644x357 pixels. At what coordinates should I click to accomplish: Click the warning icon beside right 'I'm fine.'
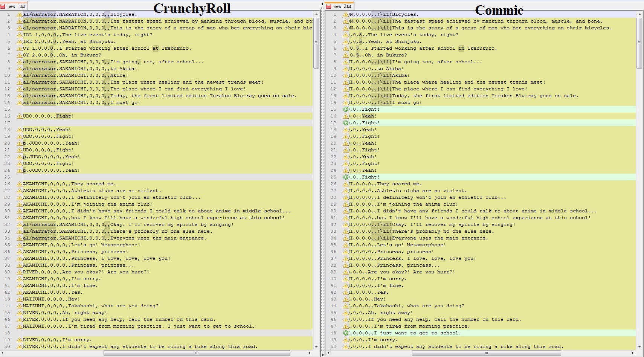click(x=346, y=285)
